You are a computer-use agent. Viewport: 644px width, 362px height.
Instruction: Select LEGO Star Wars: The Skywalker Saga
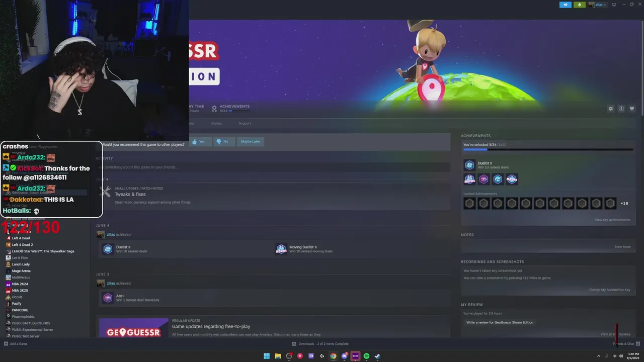(43, 251)
